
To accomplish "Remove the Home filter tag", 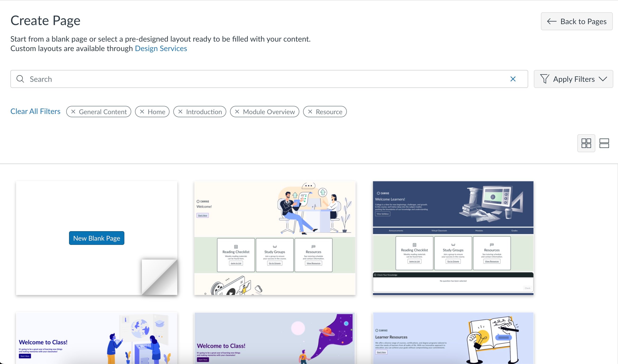I will 142,112.
